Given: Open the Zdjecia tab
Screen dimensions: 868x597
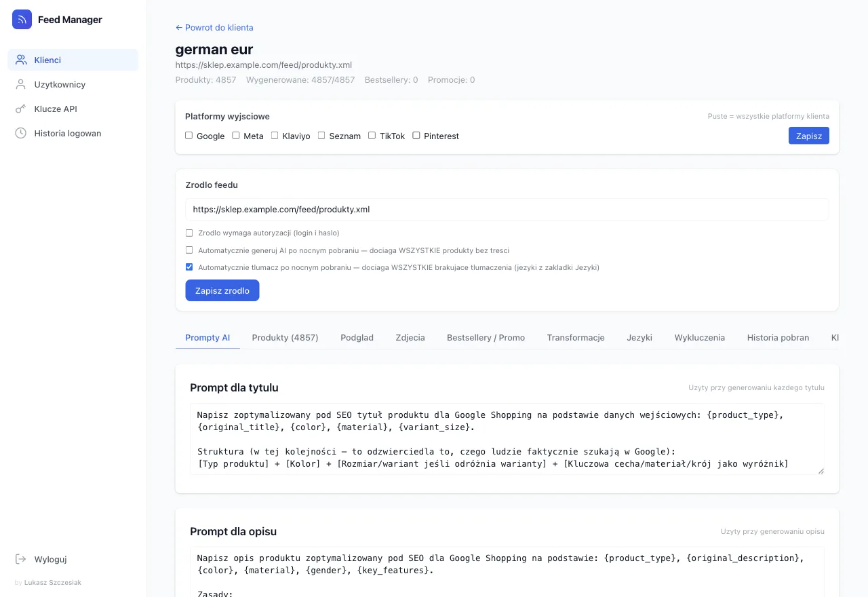Looking at the screenshot, I should click(x=410, y=337).
